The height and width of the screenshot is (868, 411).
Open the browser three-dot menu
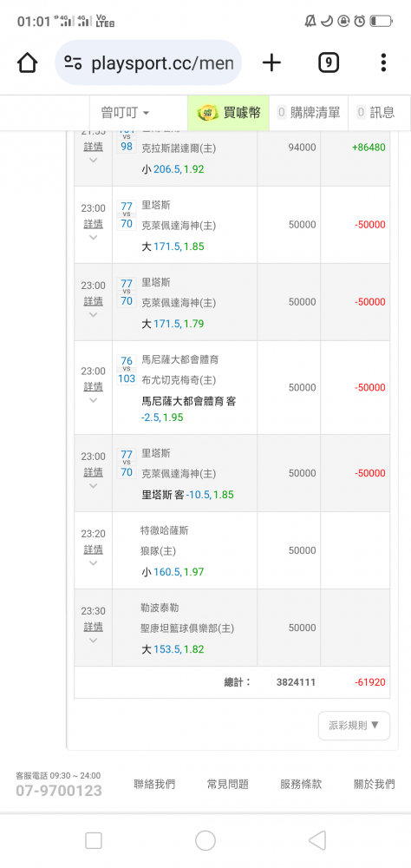(x=382, y=62)
